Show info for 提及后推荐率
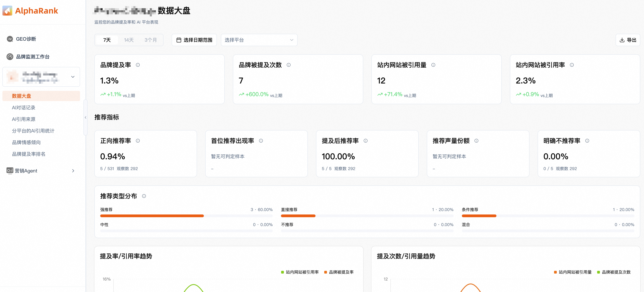The height and width of the screenshot is (292, 644). click(x=365, y=141)
